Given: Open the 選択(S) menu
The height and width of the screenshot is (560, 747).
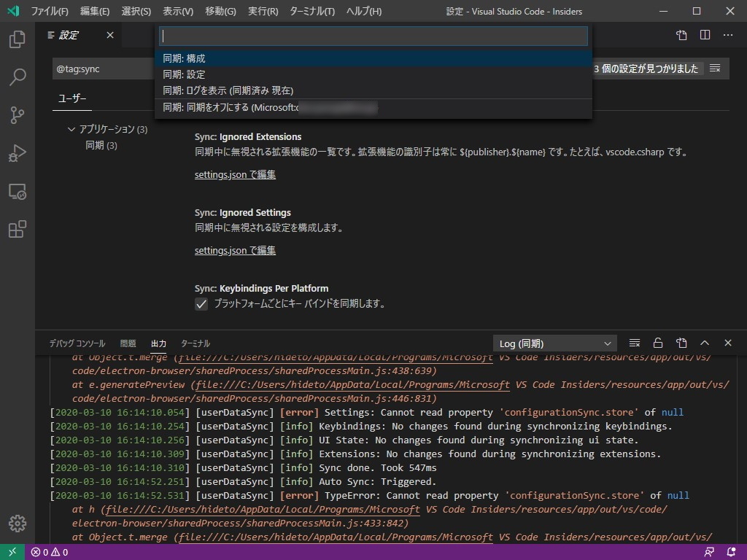Looking at the screenshot, I should (136, 11).
